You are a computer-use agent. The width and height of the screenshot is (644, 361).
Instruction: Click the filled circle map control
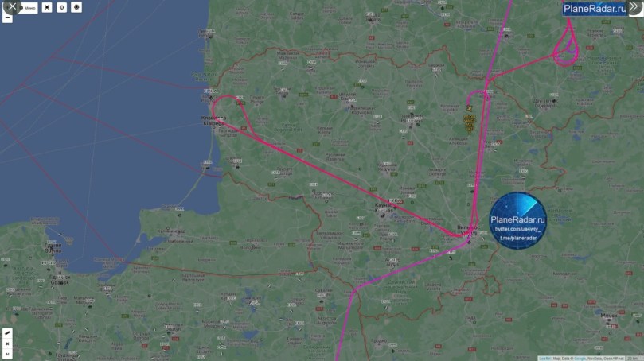(x=76, y=7)
